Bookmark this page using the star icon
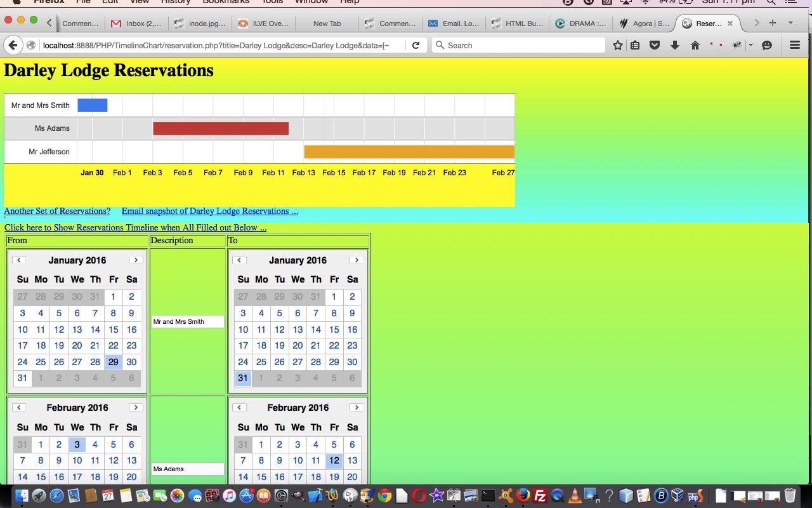Viewport: 812px width, 508px height. point(617,45)
